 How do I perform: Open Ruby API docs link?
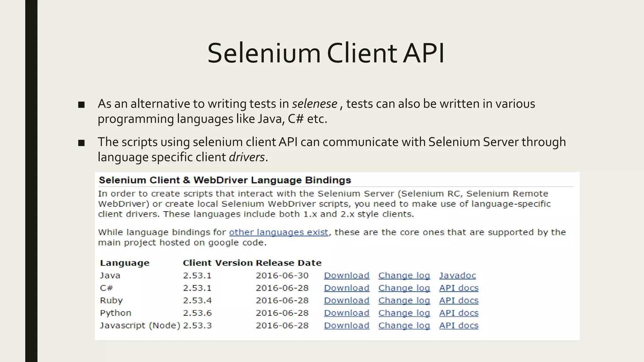(458, 301)
